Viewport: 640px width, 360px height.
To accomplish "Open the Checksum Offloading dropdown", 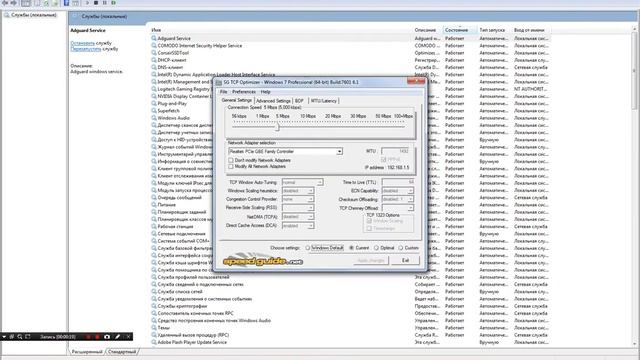I will tap(410, 199).
